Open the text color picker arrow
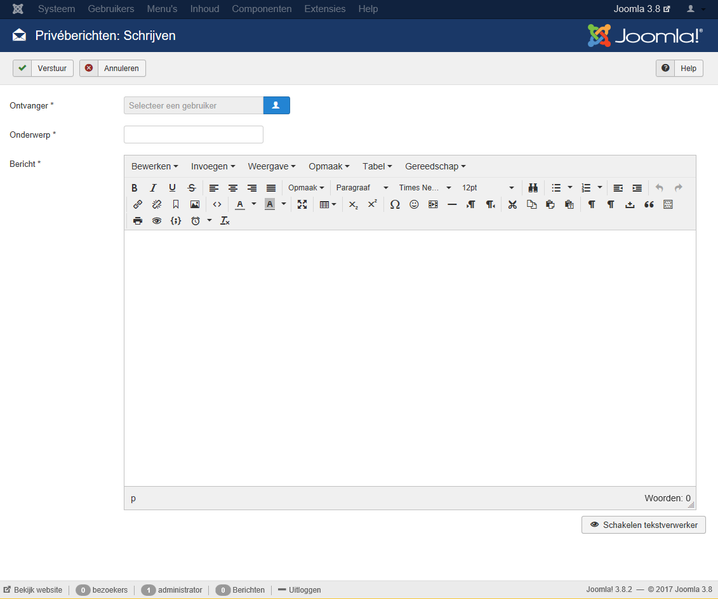Screen dimensions: 718x599 click(x=254, y=204)
